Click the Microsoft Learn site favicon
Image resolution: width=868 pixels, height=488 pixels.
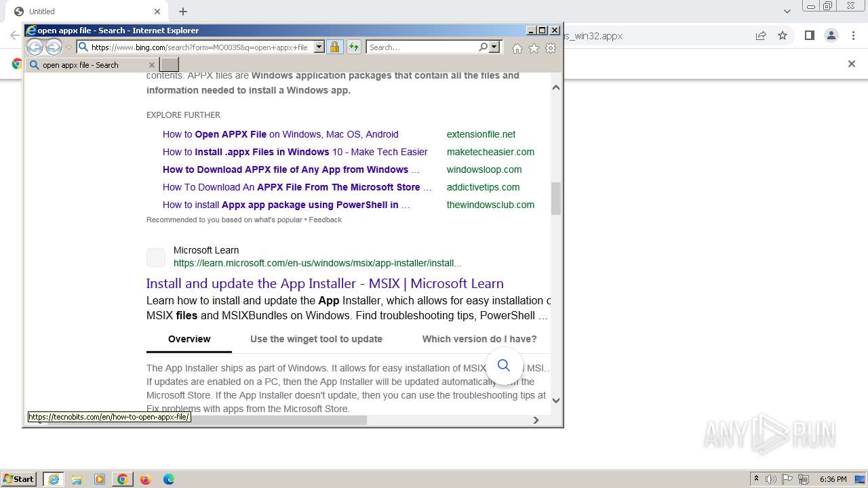click(156, 258)
